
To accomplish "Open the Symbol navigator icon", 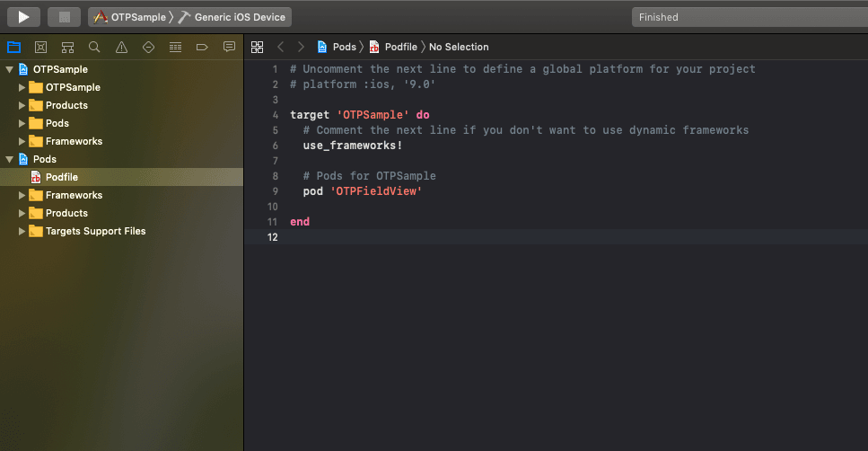I will click(x=67, y=47).
